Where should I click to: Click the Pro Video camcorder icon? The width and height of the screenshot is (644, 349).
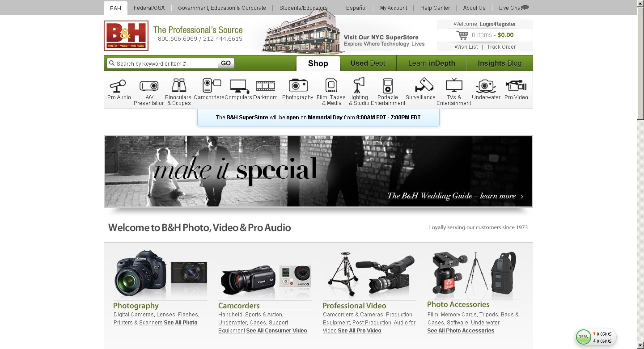tap(516, 85)
